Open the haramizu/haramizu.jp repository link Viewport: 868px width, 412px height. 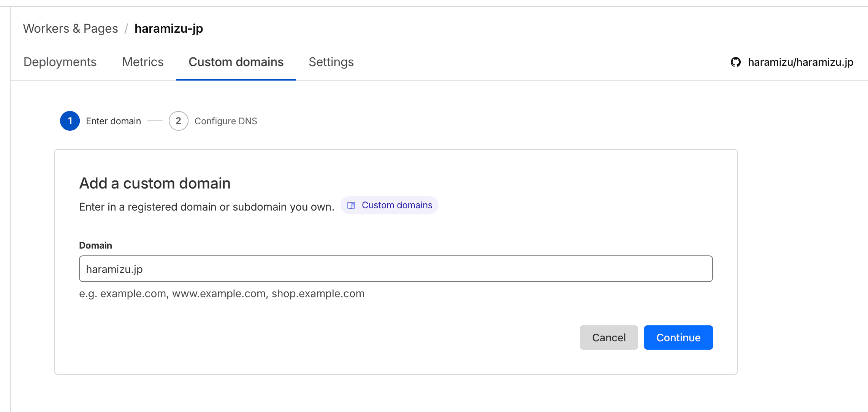point(800,62)
